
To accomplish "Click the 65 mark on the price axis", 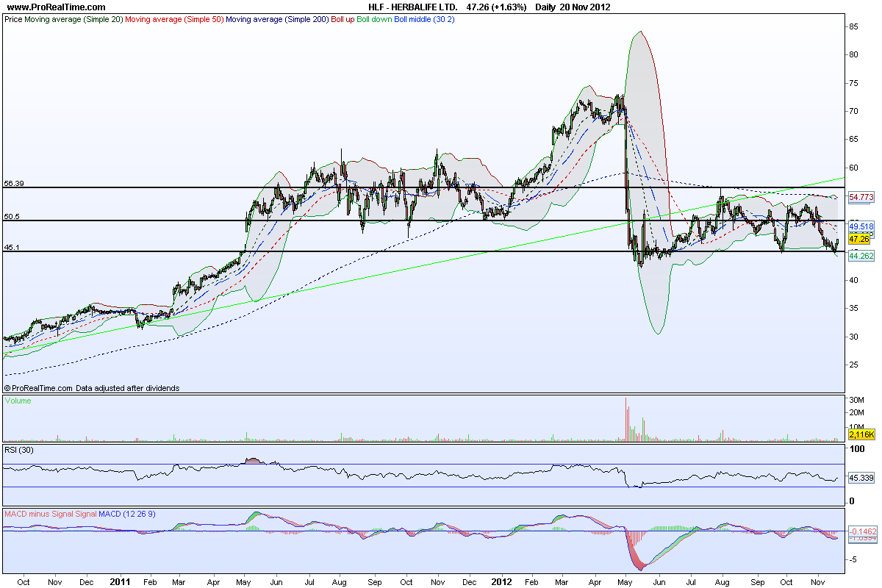I will tap(853, 139).
